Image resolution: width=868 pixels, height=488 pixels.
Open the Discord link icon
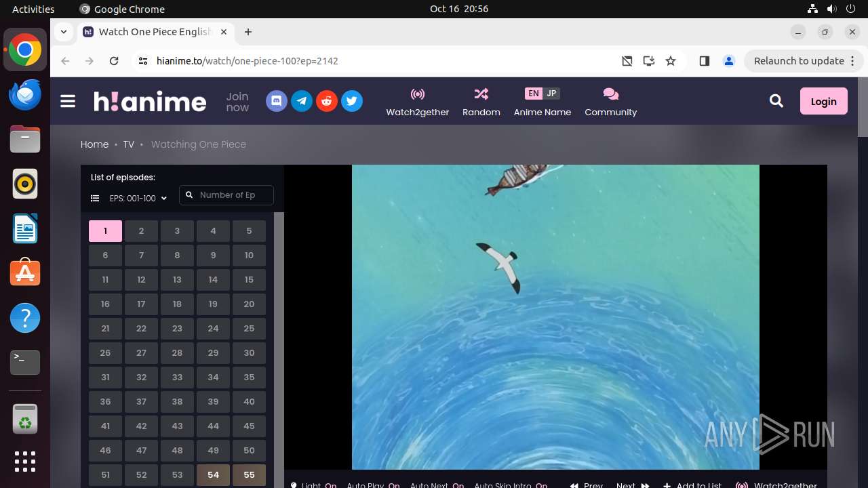tap(277, 102)
